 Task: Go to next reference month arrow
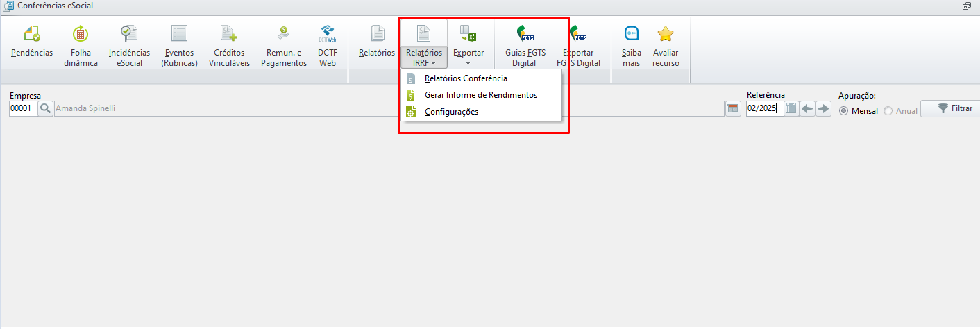823,108
